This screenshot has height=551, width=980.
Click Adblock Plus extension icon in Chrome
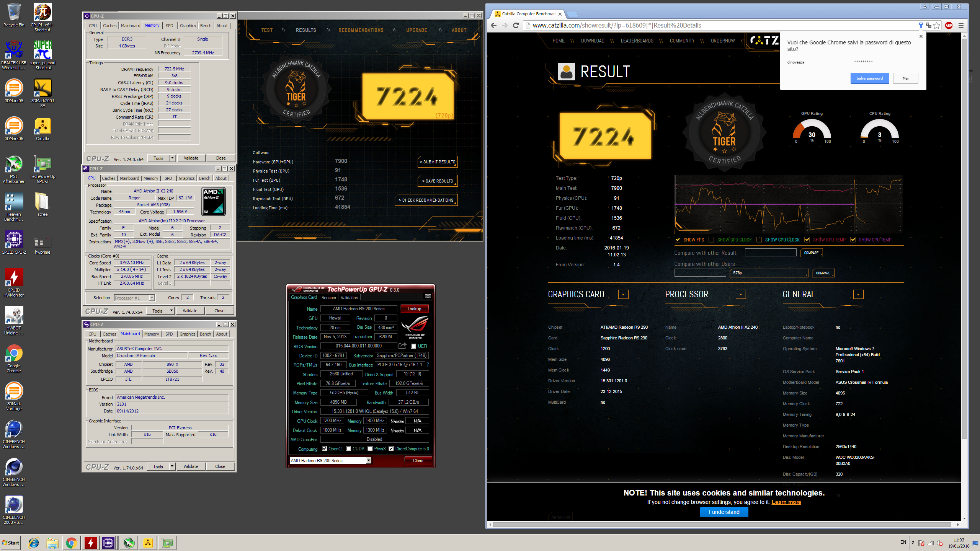[x=949, y=25]
